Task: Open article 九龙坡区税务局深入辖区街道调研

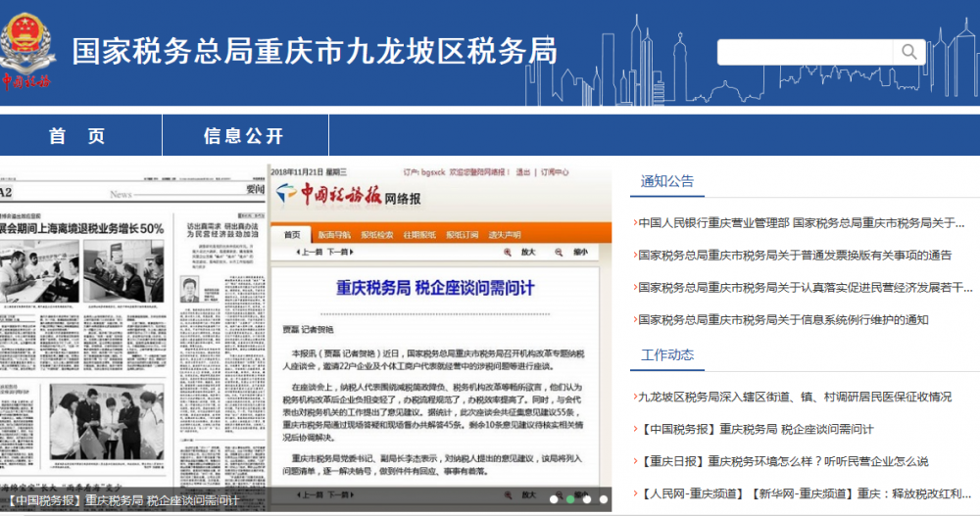Action: (794, 397)
